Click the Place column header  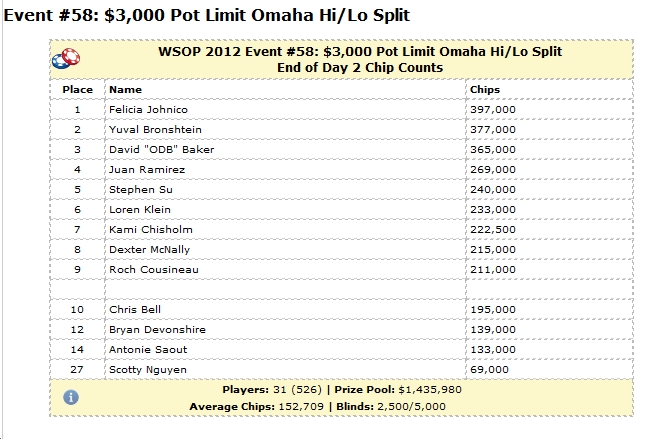pos(77,90)
